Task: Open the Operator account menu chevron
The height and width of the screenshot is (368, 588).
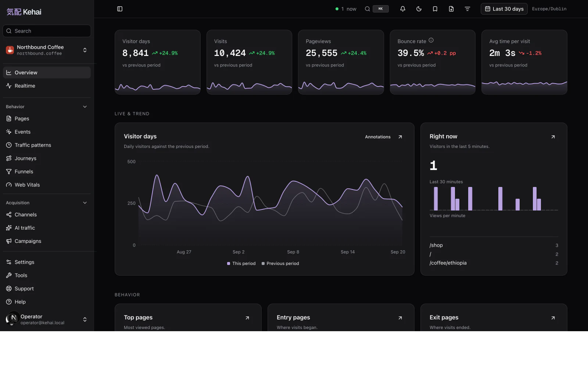Action: pos(85,319)
